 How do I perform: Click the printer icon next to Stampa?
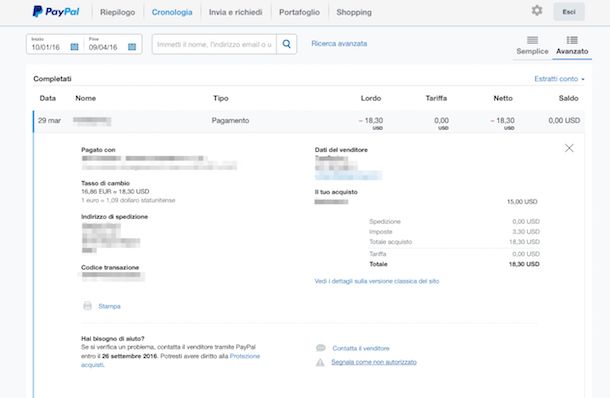tap(88, 306)
